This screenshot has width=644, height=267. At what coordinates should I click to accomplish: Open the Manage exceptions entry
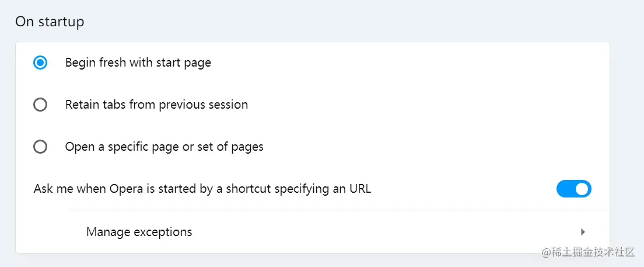coord(139,232)
